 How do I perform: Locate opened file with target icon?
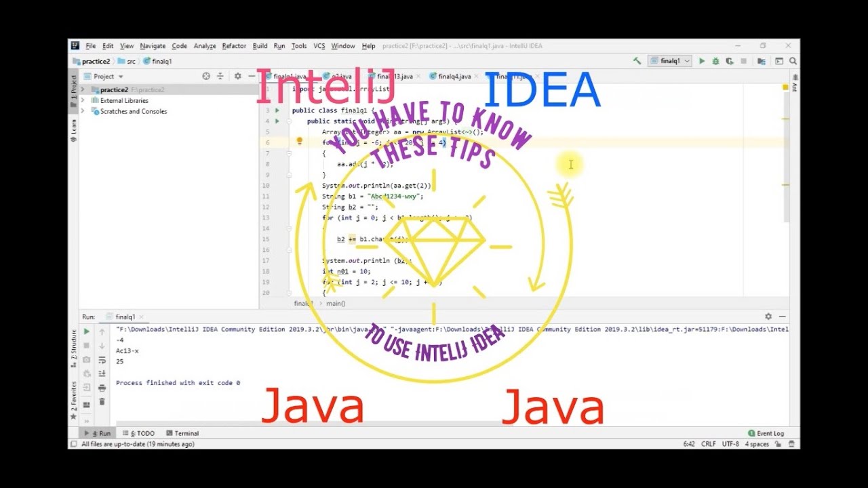coord(206,77)
